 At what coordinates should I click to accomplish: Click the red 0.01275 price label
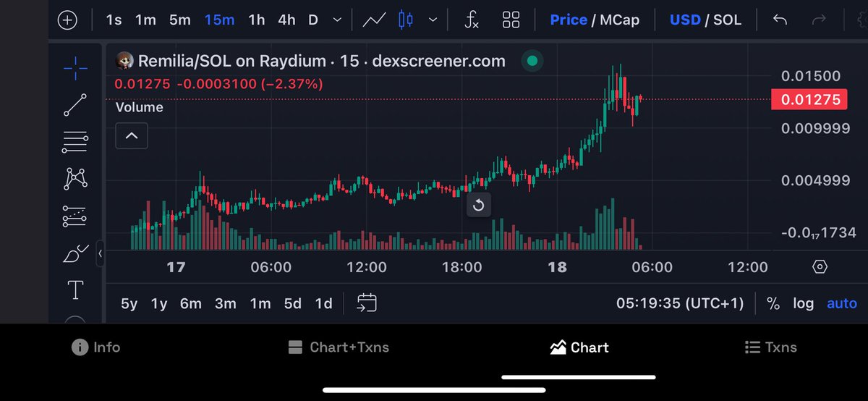[x=809, y=99]
